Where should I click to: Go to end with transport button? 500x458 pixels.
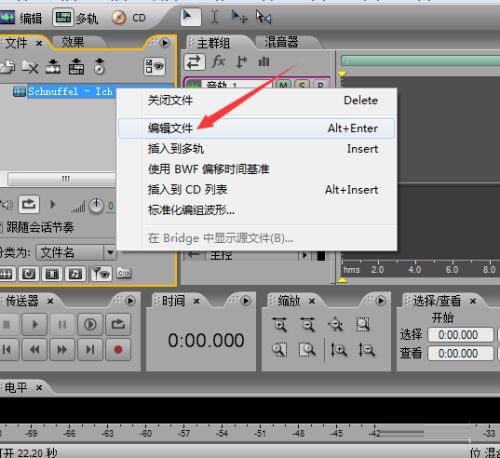point(90,350)
